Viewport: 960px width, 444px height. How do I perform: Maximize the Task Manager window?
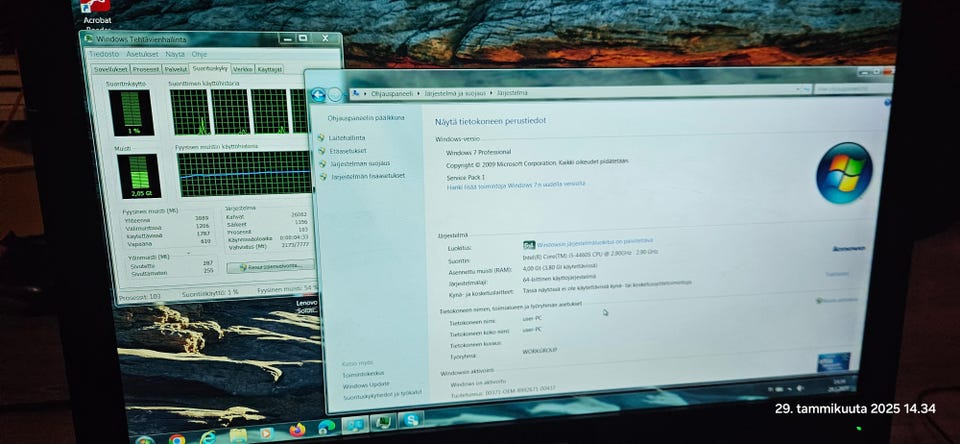[302, 38]
